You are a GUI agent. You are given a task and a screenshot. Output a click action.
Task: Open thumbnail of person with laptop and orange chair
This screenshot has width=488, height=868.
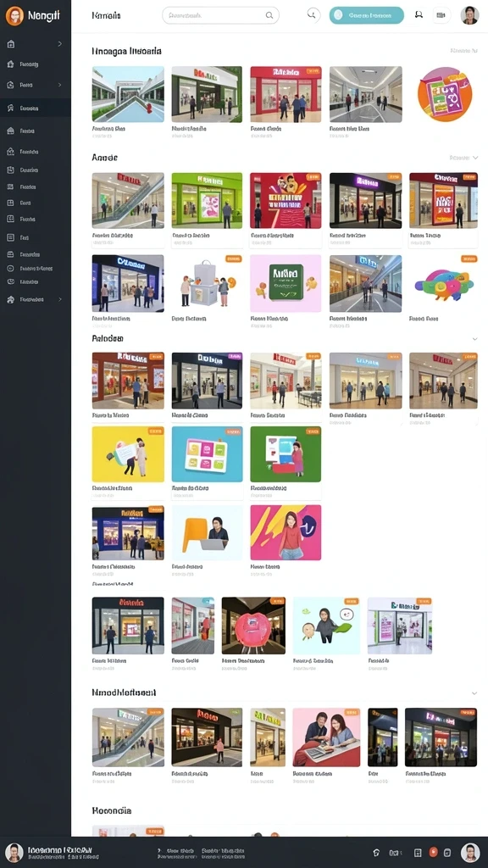point(207,532)
